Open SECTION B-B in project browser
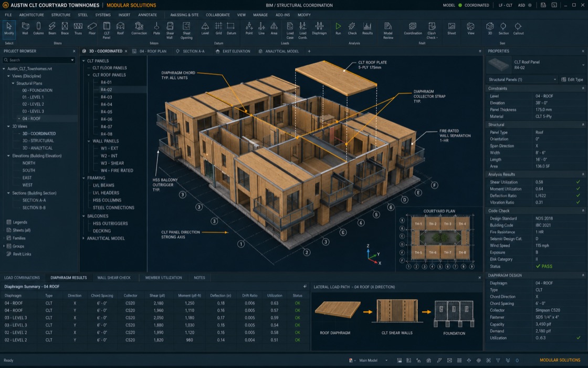Image resolution: width=588 pixels, height=368 pixels. tap(34, 208)
